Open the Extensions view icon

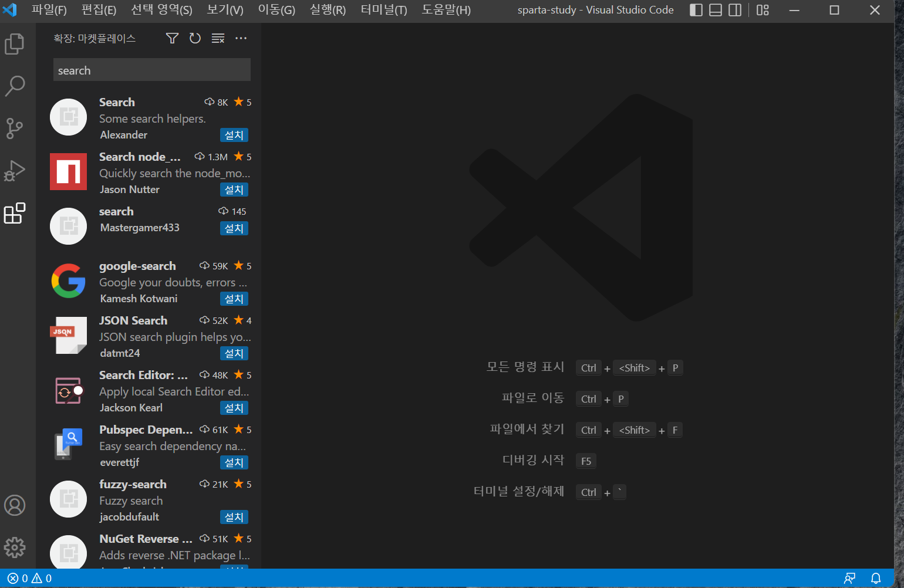tap(15, 213)
